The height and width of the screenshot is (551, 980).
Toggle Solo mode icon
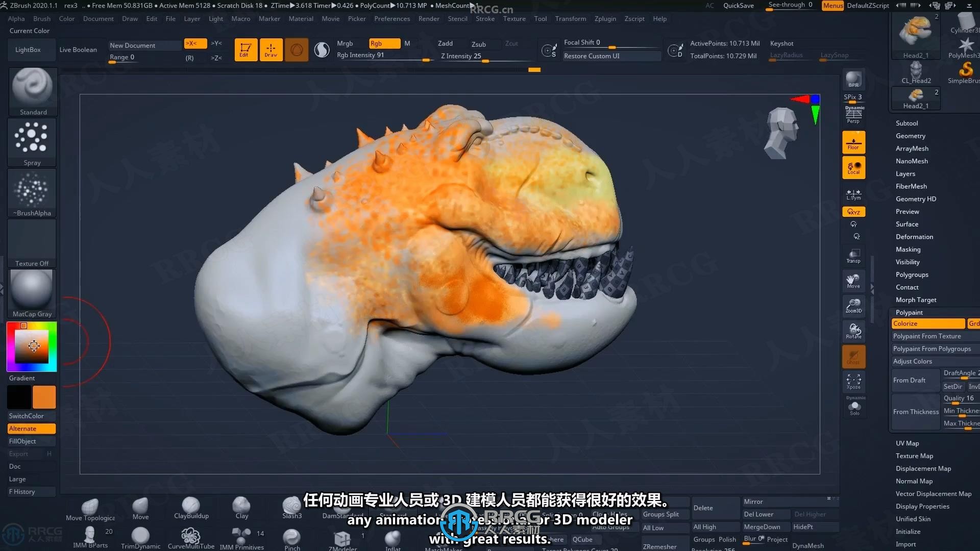tap(854, 409)
